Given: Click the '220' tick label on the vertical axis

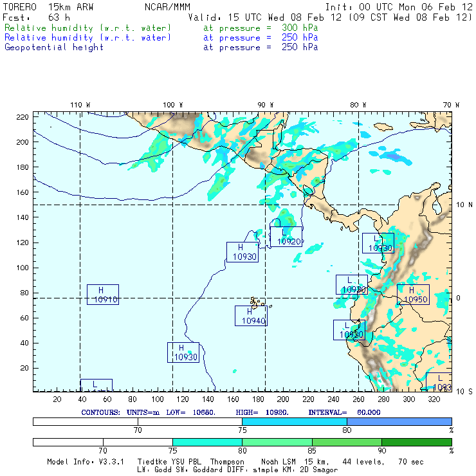Looking at the screenshot, I should click(x=22, y=117).
